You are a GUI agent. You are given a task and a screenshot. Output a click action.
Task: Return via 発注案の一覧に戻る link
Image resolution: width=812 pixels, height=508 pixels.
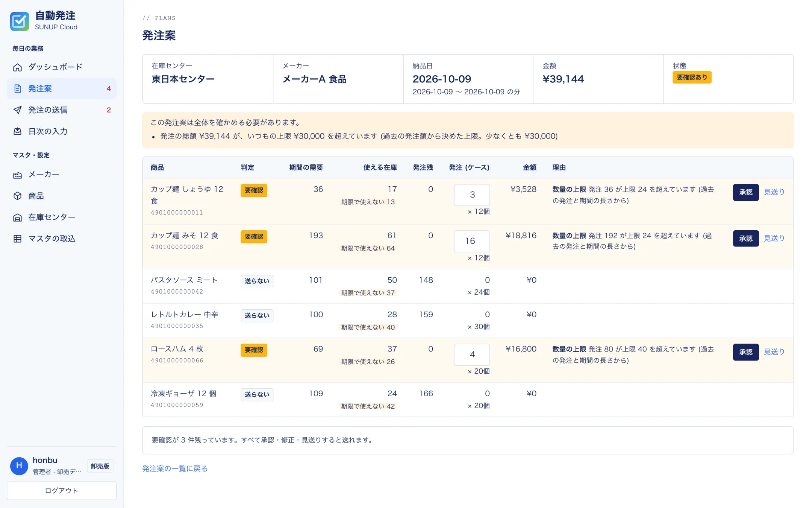click(175, 469)
